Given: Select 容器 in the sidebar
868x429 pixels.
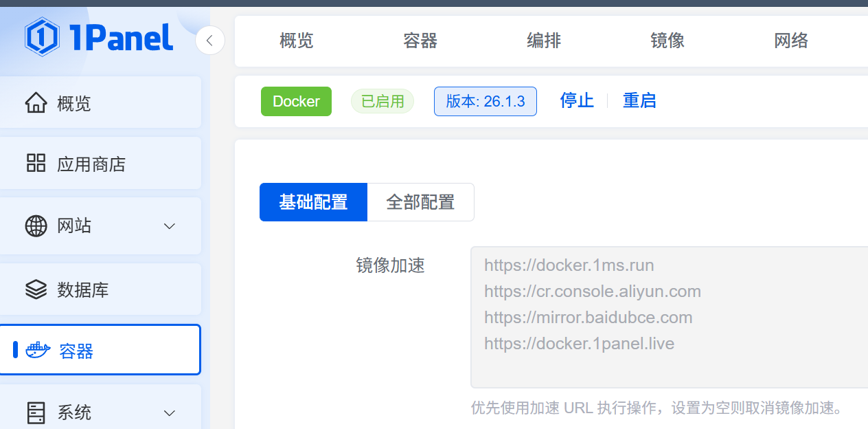Looking at the screenshot, I should pos(100,350).
